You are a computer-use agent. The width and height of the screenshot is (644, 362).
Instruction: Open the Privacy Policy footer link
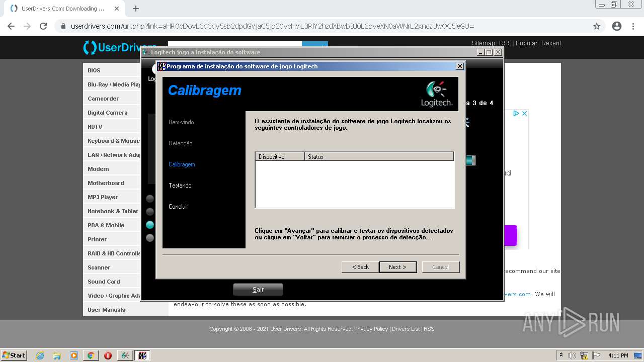(x=371, y=329)
